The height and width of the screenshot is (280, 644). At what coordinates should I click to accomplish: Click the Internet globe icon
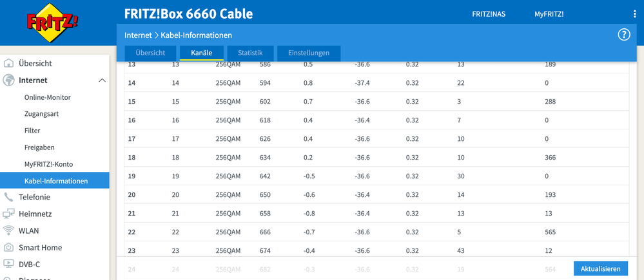click(x=8, y=80)
